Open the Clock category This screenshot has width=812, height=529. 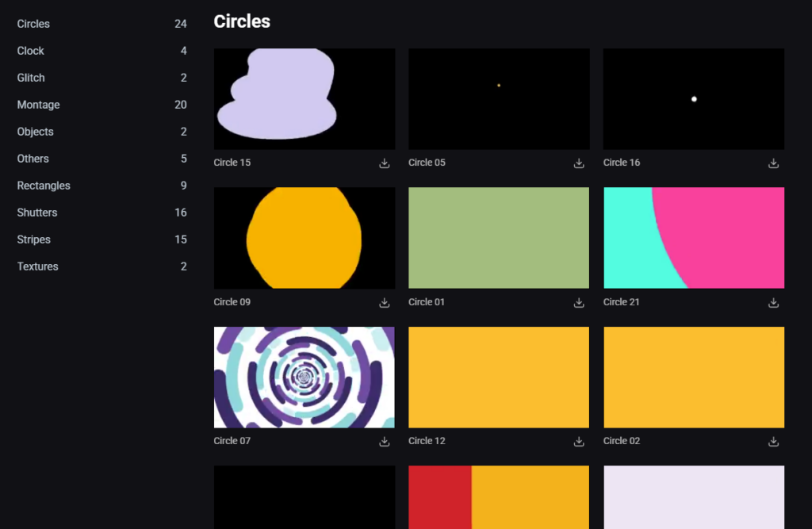[31, 51]
